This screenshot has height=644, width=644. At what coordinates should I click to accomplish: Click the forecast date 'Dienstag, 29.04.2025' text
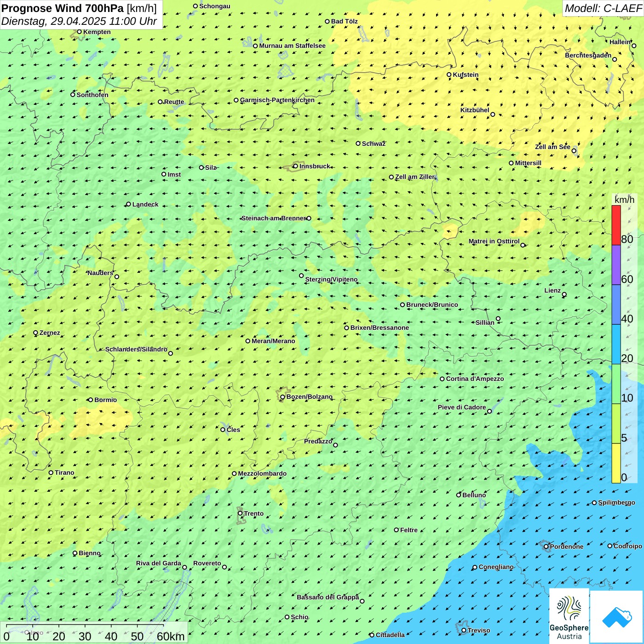[x=54, y=21]
